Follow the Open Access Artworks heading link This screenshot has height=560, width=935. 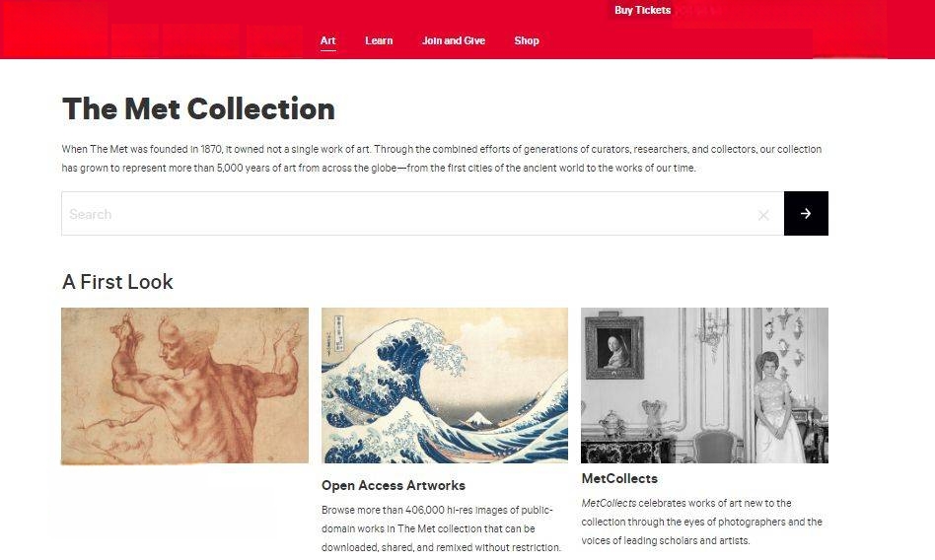pyautogui.click(x=393, y=485)
